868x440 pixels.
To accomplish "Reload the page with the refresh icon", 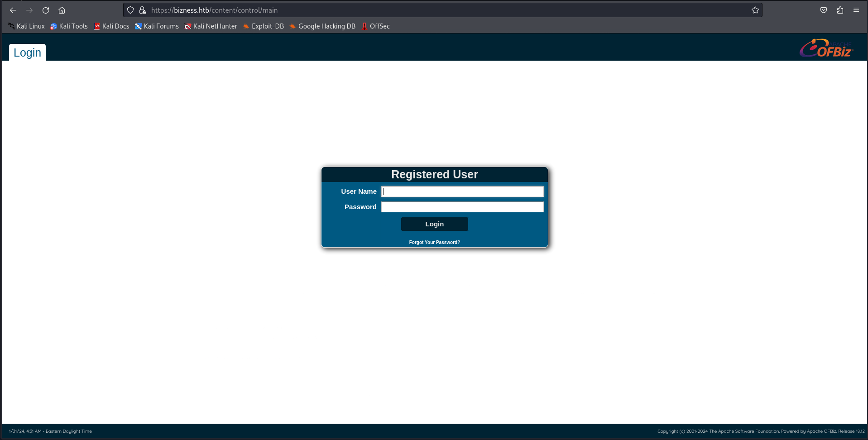I will (x=46, y=10).
